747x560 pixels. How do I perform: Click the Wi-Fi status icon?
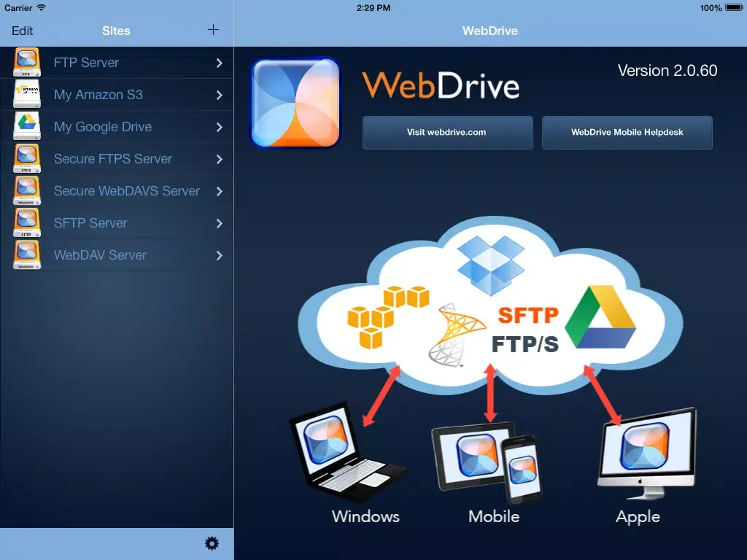pos(42,7)
